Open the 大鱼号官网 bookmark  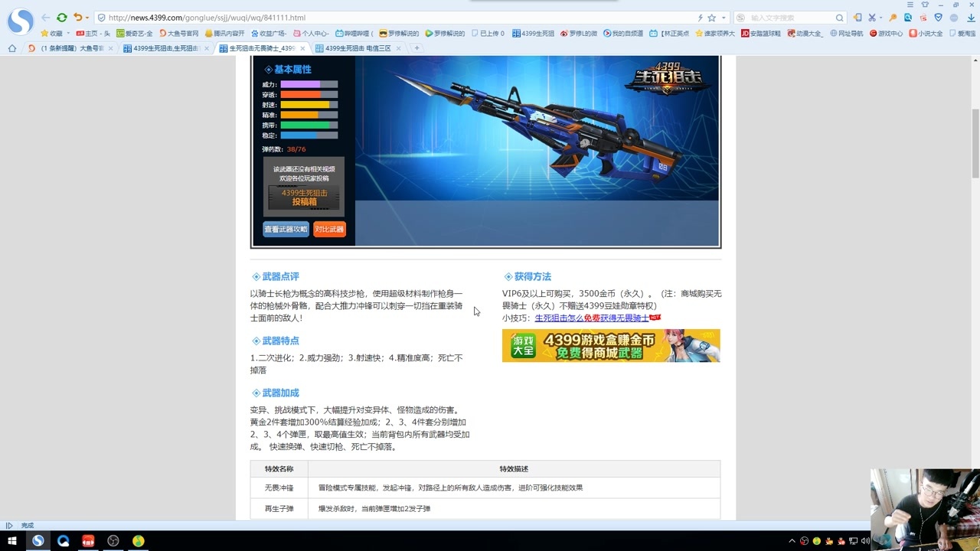(x=178, y=34)
